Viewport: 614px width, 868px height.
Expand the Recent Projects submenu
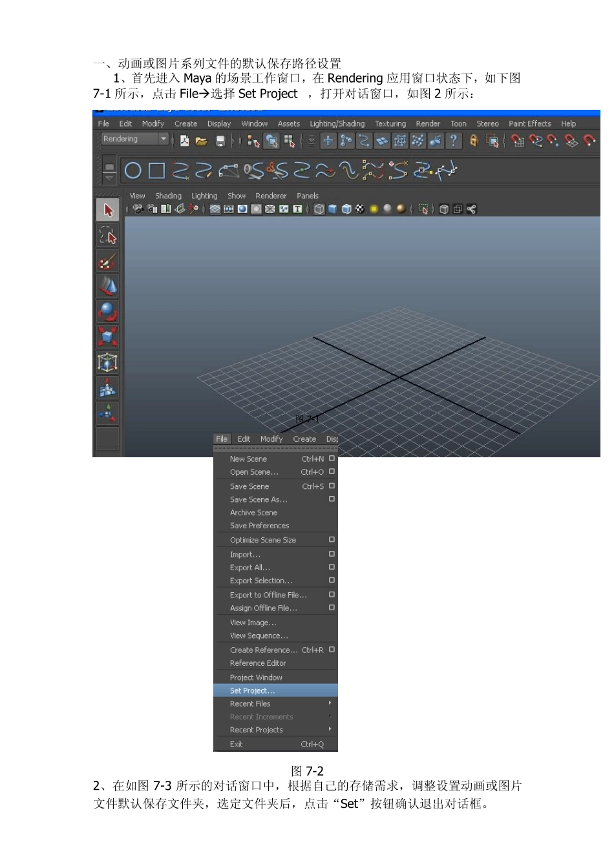click(x=275, y=730)
